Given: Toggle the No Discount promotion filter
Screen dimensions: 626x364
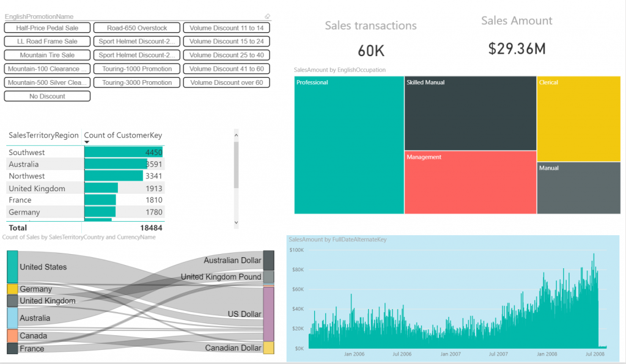Looking at the screenshot, I should pos(47,96).
